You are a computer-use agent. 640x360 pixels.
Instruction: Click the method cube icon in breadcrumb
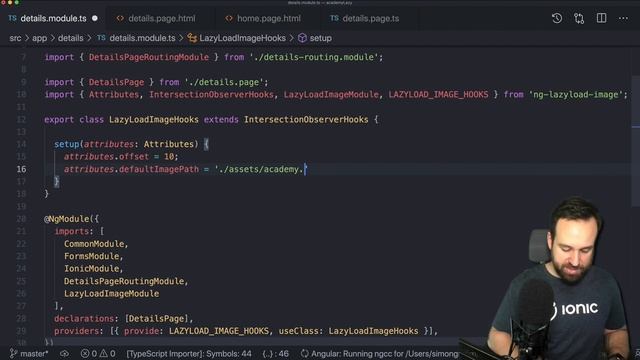(302, 38)
